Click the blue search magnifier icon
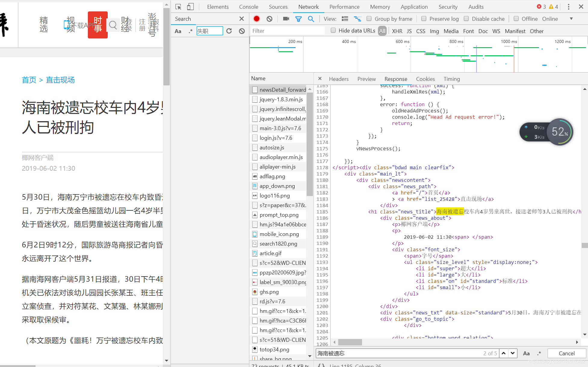This screenshot has width=588, height=367. click(311, 19)
